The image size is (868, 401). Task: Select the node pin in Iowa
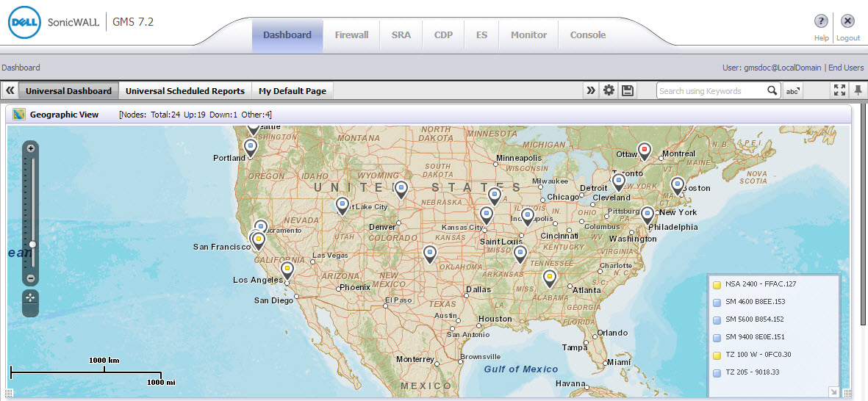click(495, 196)
